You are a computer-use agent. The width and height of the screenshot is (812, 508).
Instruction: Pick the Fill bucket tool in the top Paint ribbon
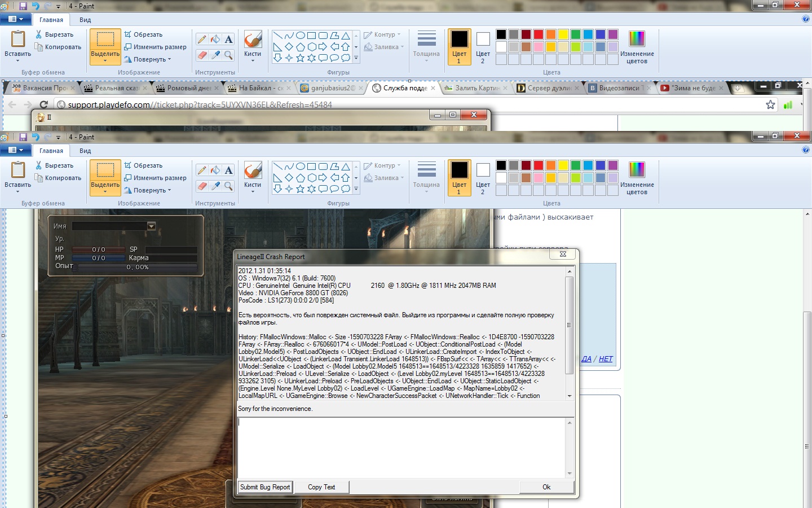tap(215, 40)
